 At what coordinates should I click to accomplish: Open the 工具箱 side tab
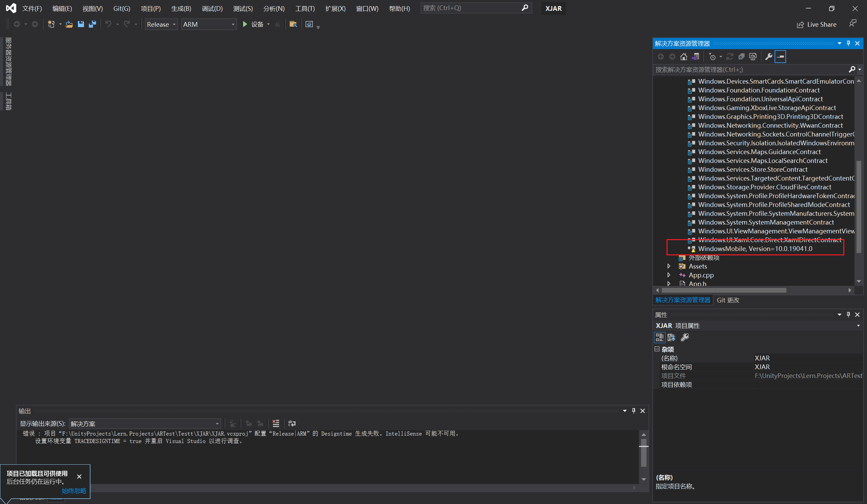pyautogui.click(x=8, y=101)
